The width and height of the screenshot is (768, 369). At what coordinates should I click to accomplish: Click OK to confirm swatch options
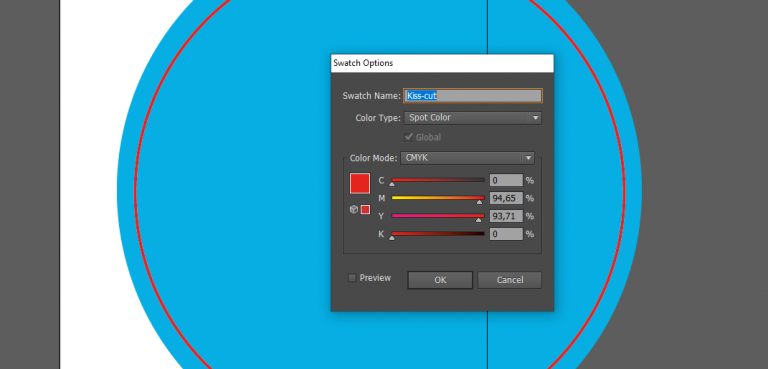point(440,280)
